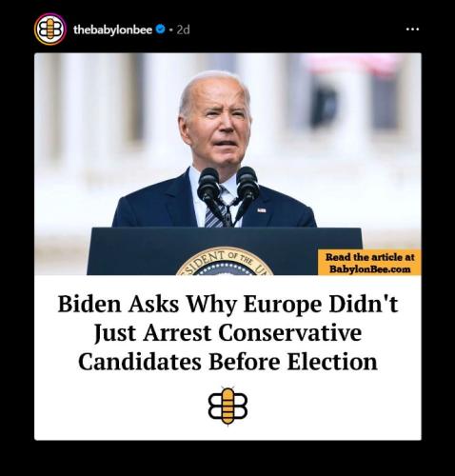Image resolution: width=455 pixels, height=476 pixels.
Task: Click the Candidates Before Election headline line
Action: (227, 362)
